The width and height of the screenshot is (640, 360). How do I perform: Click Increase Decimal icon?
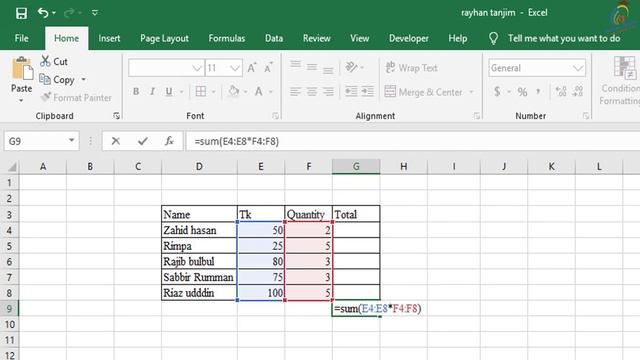(x=561, y=91)
